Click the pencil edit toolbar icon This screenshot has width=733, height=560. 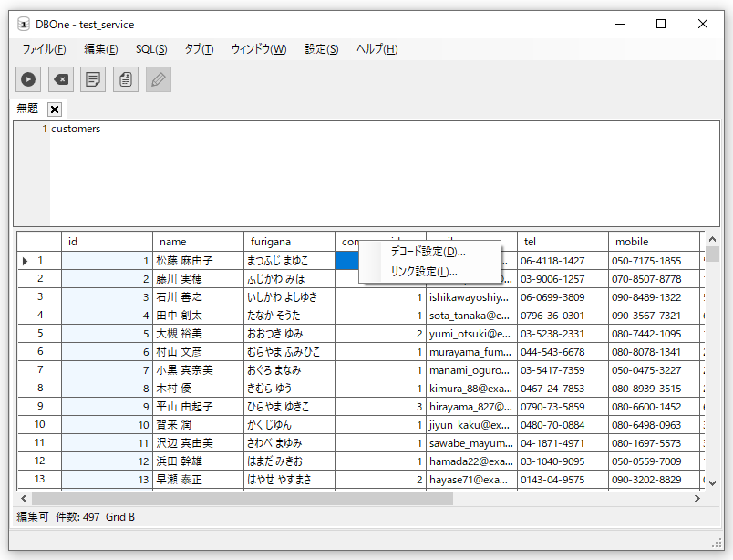click(x=159, y=79)
